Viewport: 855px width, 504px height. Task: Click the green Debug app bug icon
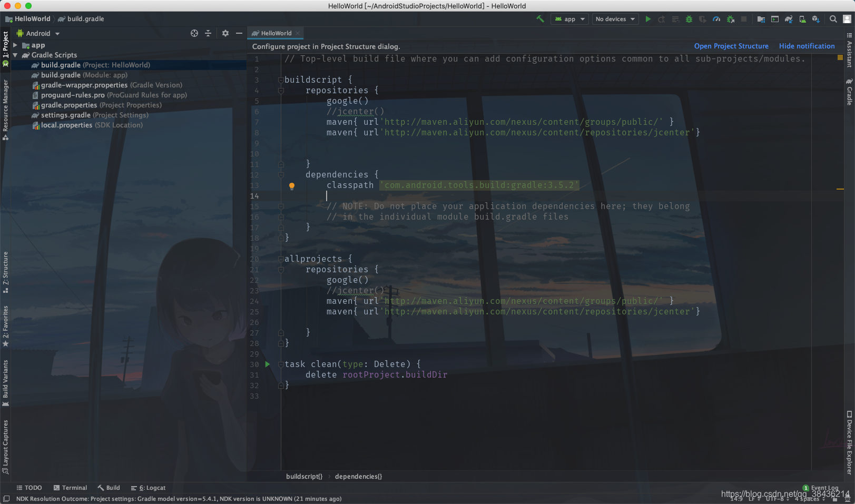[689, 19]
